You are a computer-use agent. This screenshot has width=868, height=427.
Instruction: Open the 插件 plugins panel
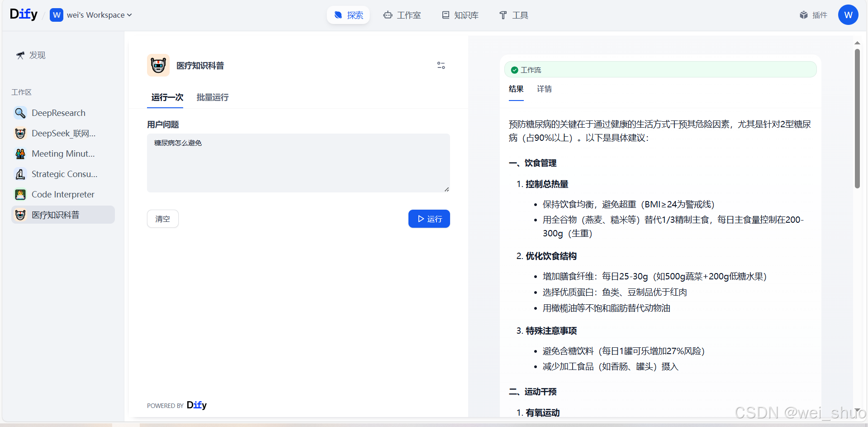(x=813, y=15)
